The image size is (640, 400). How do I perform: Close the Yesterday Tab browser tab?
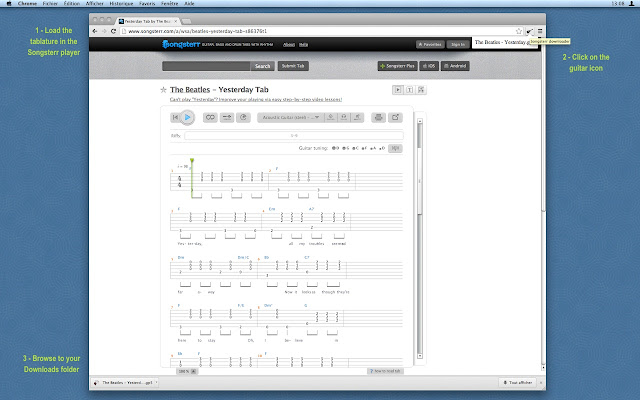pyautogui.click(x=176, y=21)
